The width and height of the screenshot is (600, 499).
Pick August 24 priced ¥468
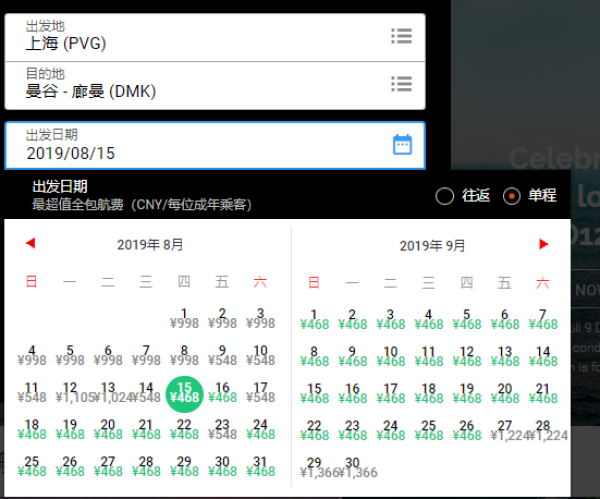(261, 430)
